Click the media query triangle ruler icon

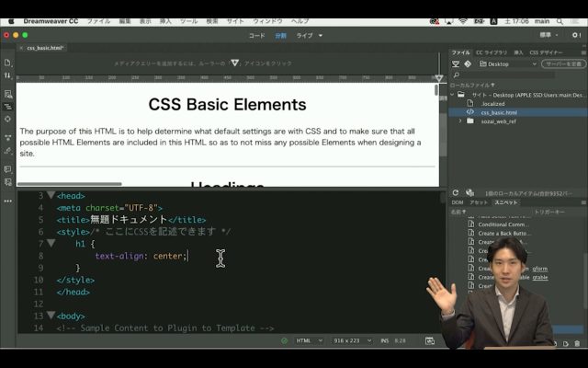click(x=235, y=63)
